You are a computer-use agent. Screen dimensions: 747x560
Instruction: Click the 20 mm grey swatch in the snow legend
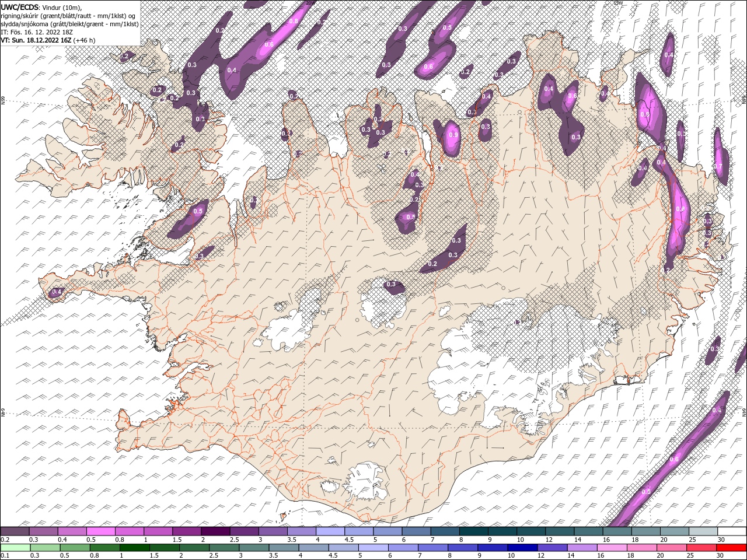click(x=675, y=531)
